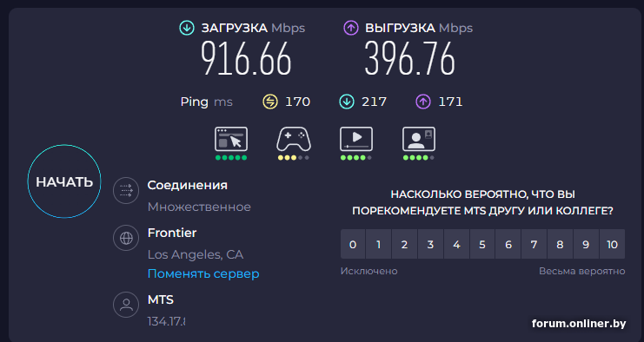Click the user profile icon beside MTS
Viewport: 644px width, 342px height.
click(x=126, y=305)
